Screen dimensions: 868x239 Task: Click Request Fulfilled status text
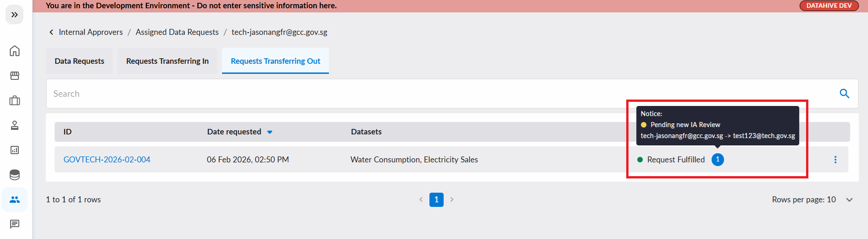pos(676,160)
